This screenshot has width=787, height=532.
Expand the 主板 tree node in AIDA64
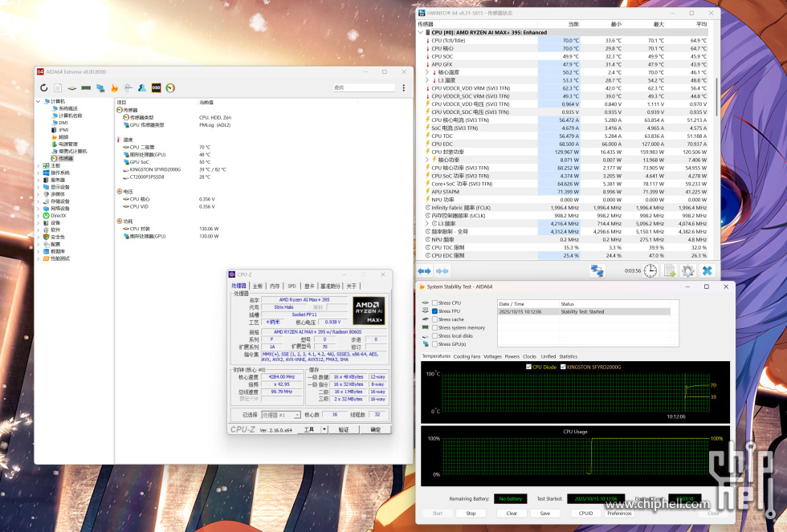coord(37,166)
